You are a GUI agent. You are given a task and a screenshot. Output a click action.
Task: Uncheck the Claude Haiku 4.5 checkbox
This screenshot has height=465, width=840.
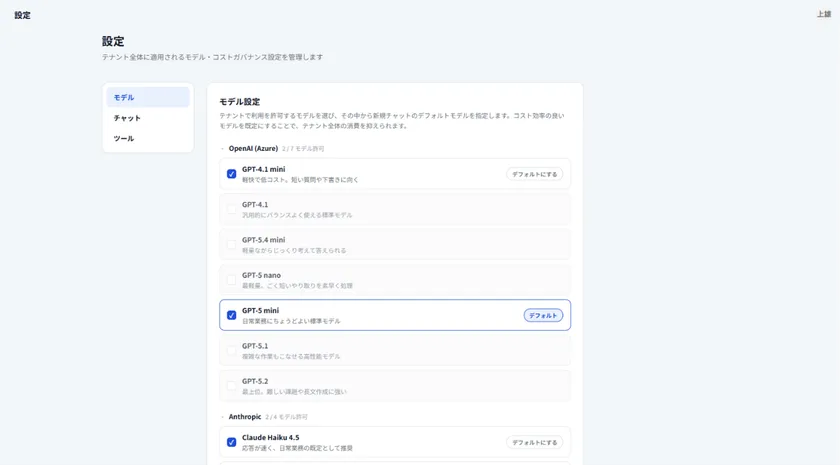coord(231,442)
